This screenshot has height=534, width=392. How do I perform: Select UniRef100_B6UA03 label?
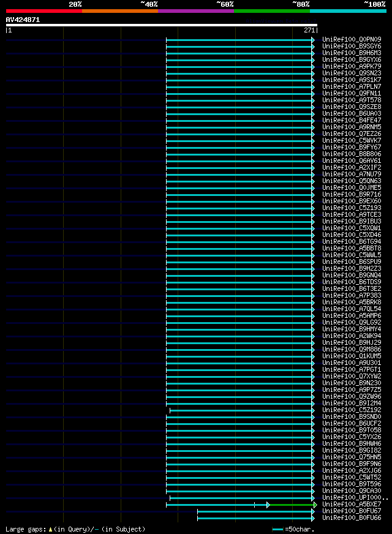tap(352, 114)
